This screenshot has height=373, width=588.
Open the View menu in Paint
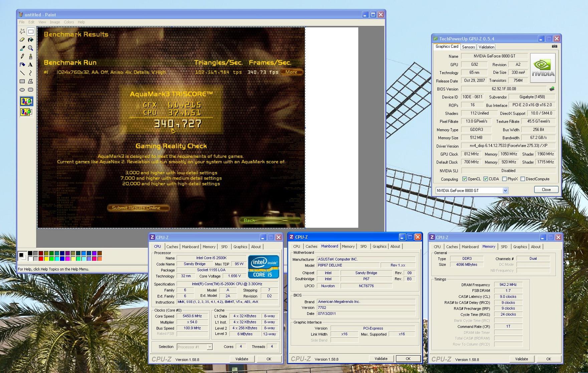point(42,22)
